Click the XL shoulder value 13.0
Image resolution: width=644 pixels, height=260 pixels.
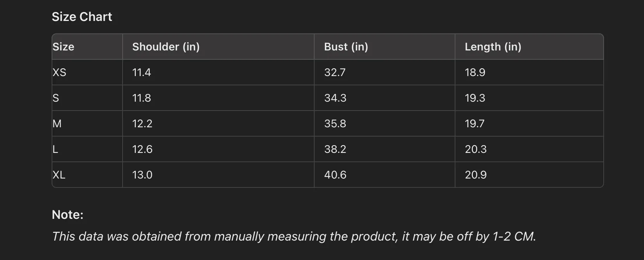pos(142,175)
